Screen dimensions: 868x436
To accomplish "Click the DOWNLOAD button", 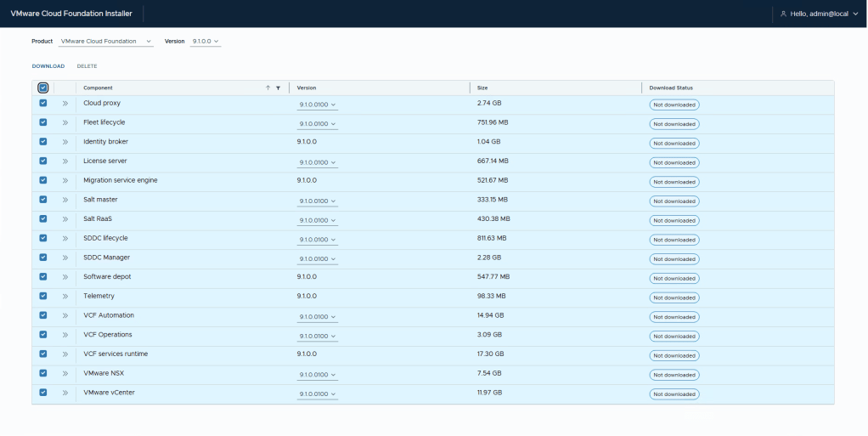I will pos(48,66).
